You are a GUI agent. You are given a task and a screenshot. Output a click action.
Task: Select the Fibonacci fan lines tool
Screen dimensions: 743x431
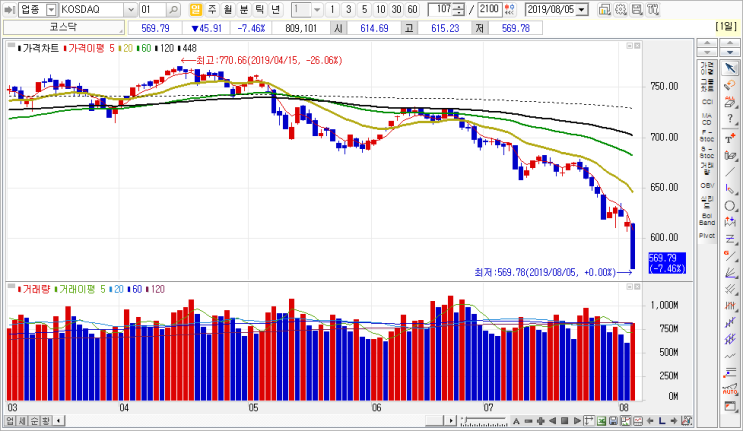[x=730, y=272]
